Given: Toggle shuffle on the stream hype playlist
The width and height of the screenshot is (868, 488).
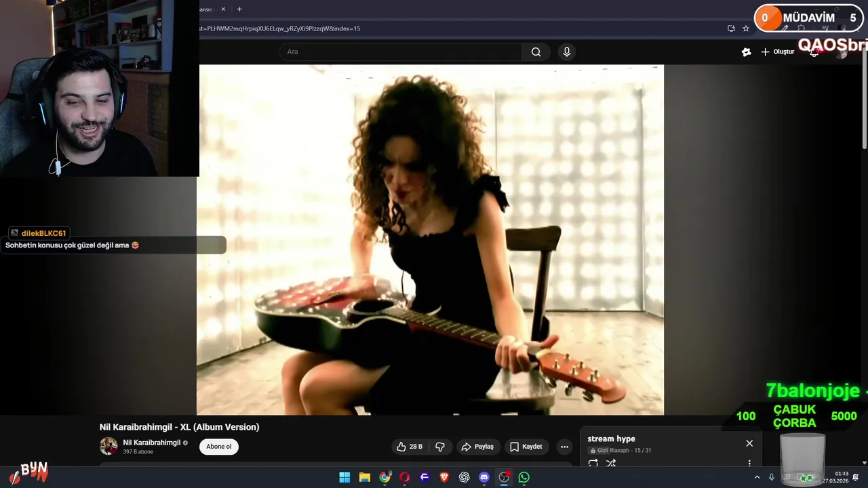Looking at the screenshot, I should click(x=611, y=464).
